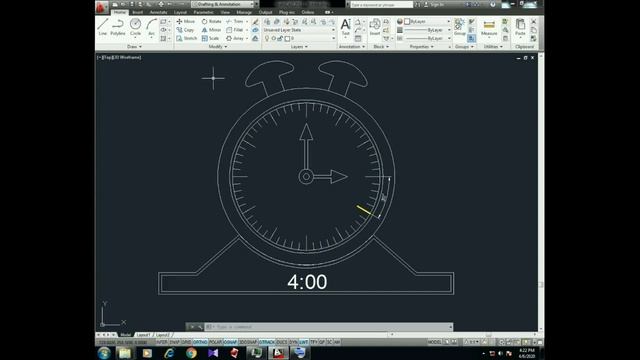
Task: Toggle OSNAP in status bar
Action: click(x=230, y=342)
